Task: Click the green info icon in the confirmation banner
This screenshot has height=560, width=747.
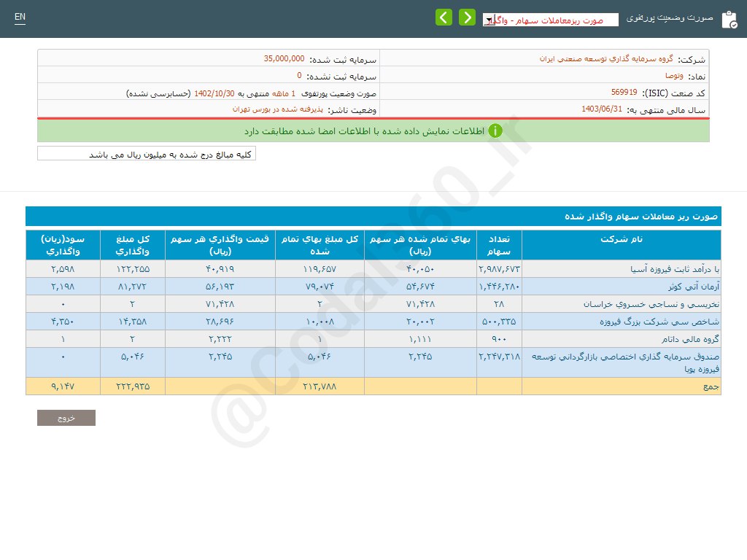Action: click(495, 131)
